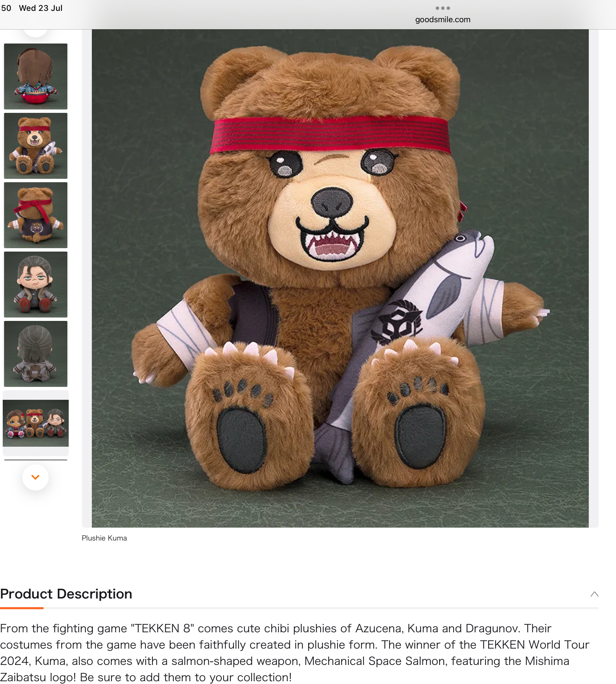This screenshot has width=616, height=684.
Task: Click the Product Description paragraph text
Action: [295, 653]
